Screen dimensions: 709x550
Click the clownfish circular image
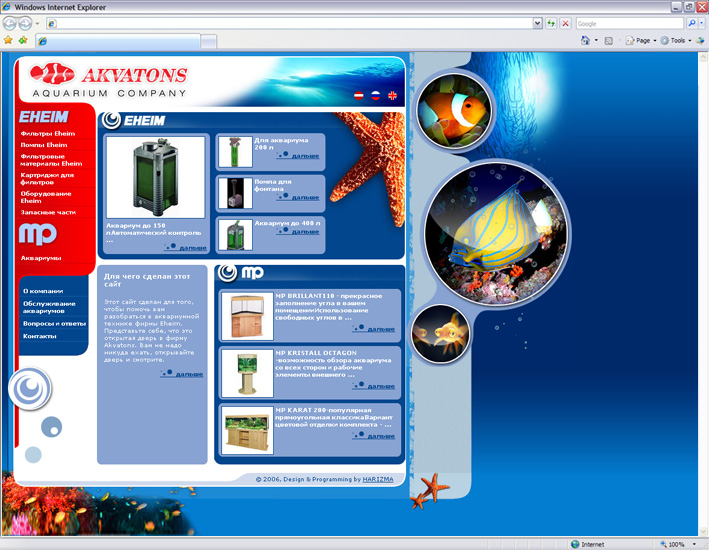pos(454,111)
